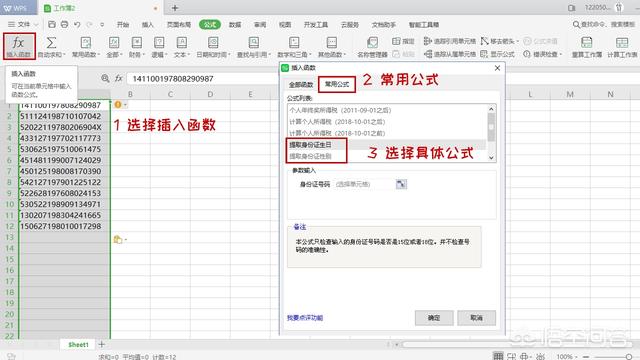Select 提取身份证性别 in the formula list
Image resolution: width=640 pixels, height=360 pixels.
[x=310, y=156]
